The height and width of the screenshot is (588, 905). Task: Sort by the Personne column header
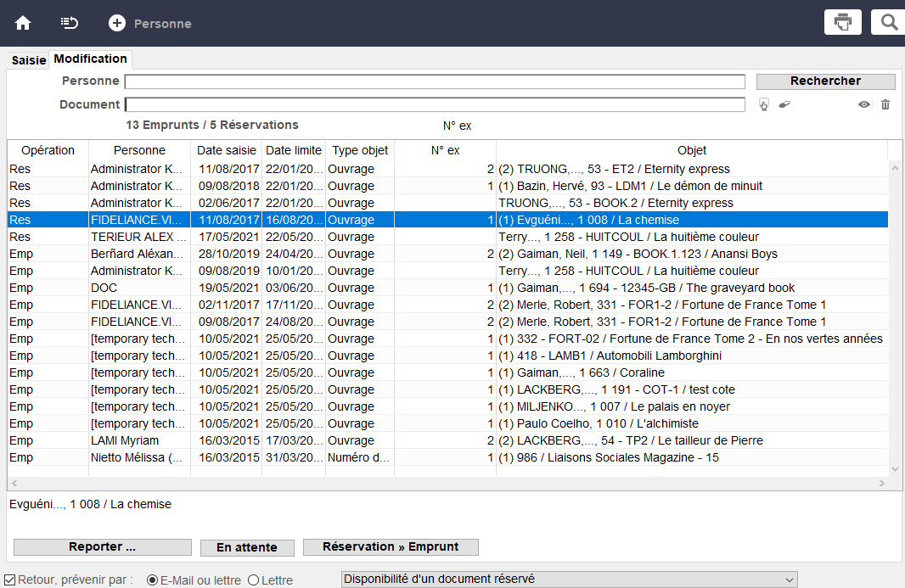(x=140, y=151)
